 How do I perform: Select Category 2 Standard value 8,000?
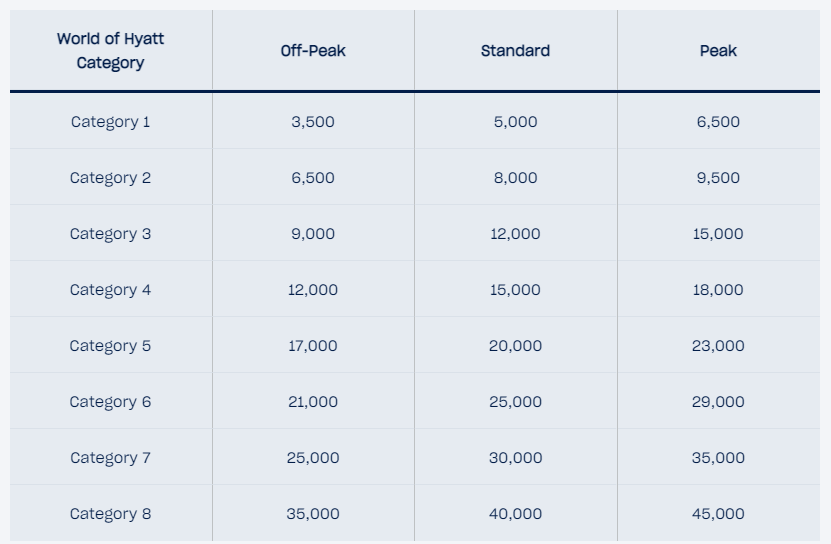515,178
